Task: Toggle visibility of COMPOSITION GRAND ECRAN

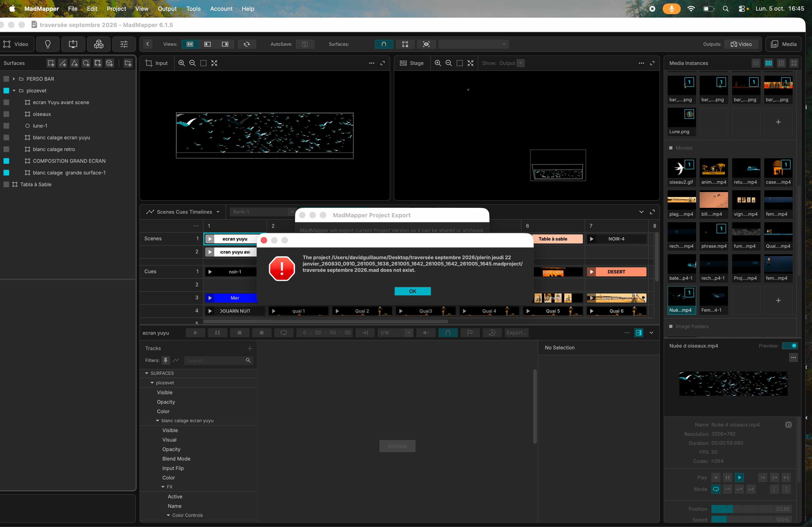Action: (x=6, y=161)
